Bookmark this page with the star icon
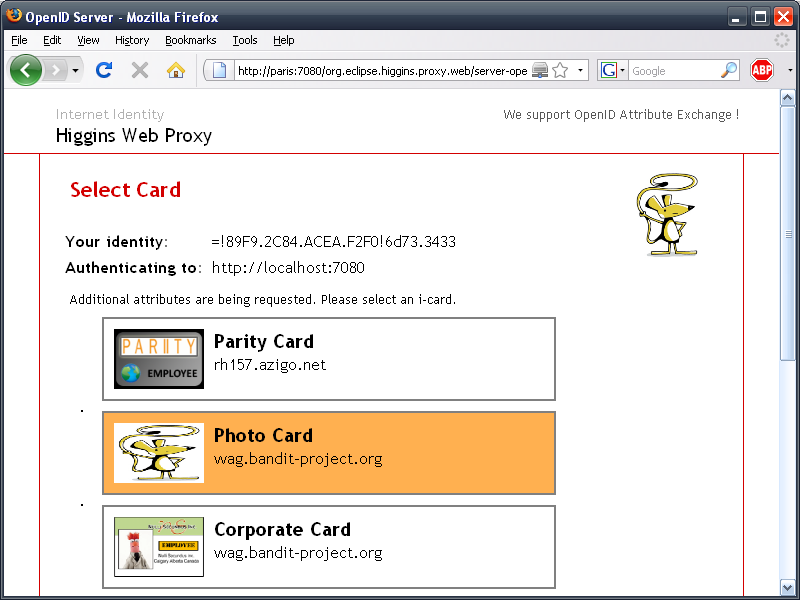Image resolution: width=800 pixels, height=600 pixels. [560, 70]
